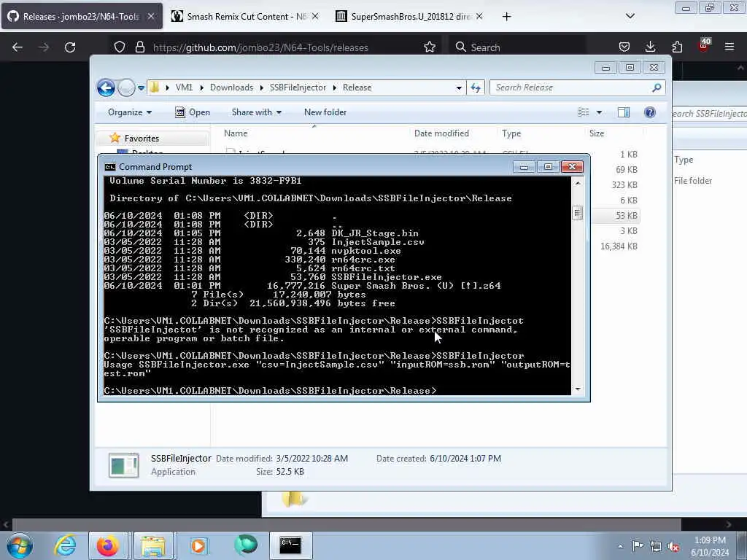
Task: Click the Action Center flag icon
Action: coord(637,546)
